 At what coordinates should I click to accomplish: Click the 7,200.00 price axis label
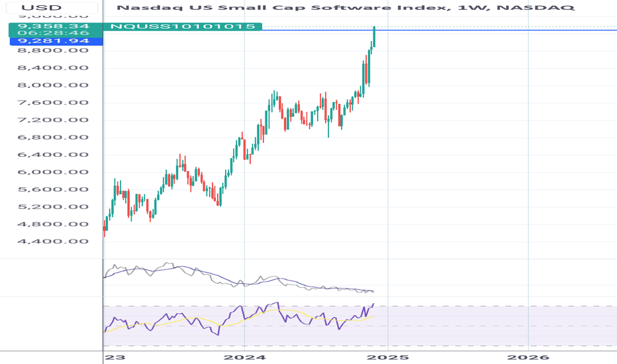[53, 120]
